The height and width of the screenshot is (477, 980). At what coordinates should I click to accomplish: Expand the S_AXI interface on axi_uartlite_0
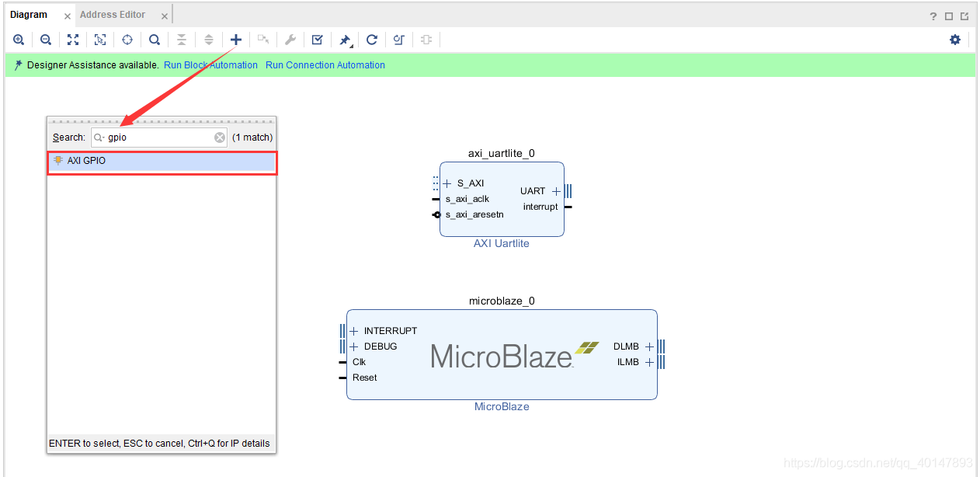[x=447, y=183]
